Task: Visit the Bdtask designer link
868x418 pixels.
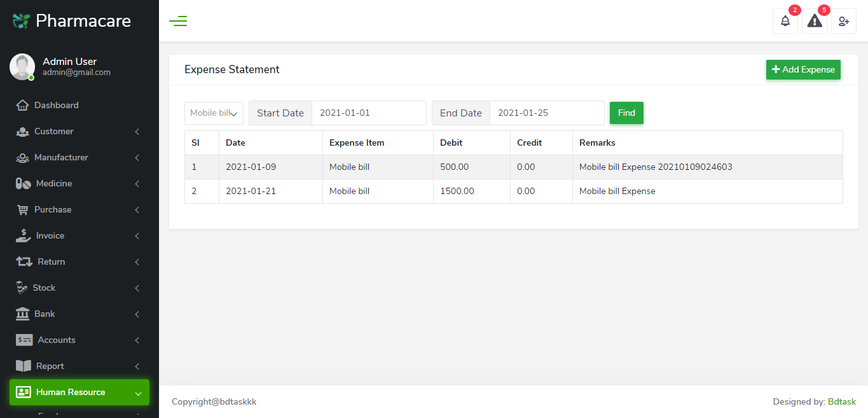Action: [x=842, y=401]
